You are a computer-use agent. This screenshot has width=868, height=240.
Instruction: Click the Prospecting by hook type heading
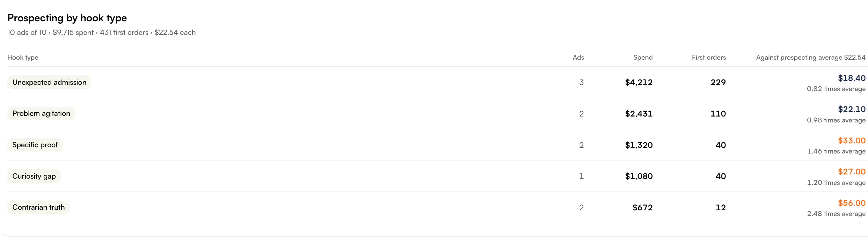pyautogui.click(x=67, y=18)
